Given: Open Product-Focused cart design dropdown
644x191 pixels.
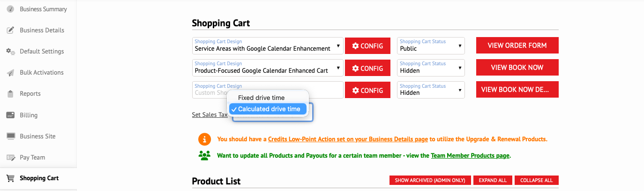Looking at the screenshot, I should (268, 68).
